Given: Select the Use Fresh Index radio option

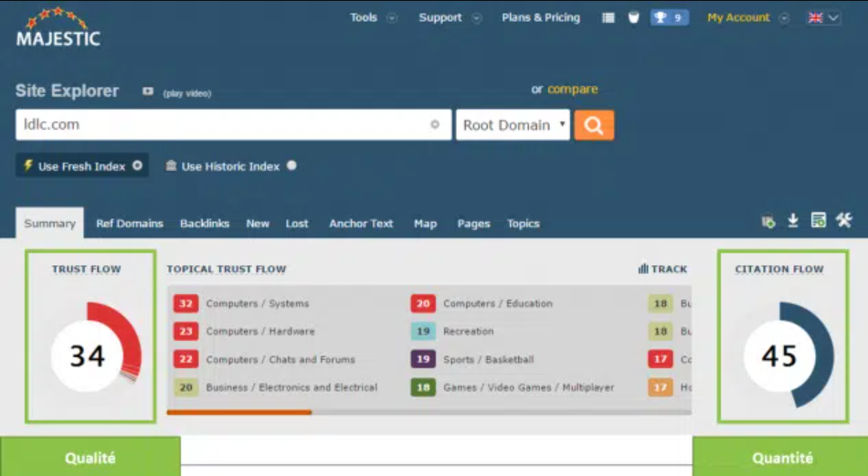Looking at the screenshot, I should 137,165.
